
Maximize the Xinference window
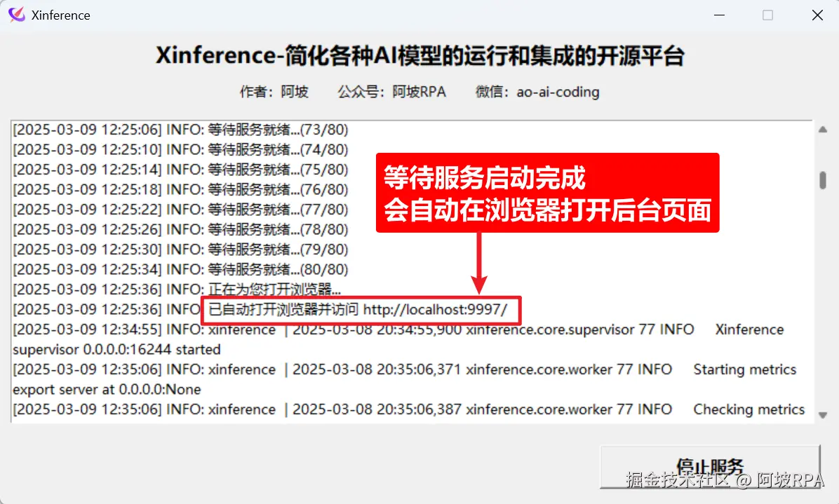768,15
